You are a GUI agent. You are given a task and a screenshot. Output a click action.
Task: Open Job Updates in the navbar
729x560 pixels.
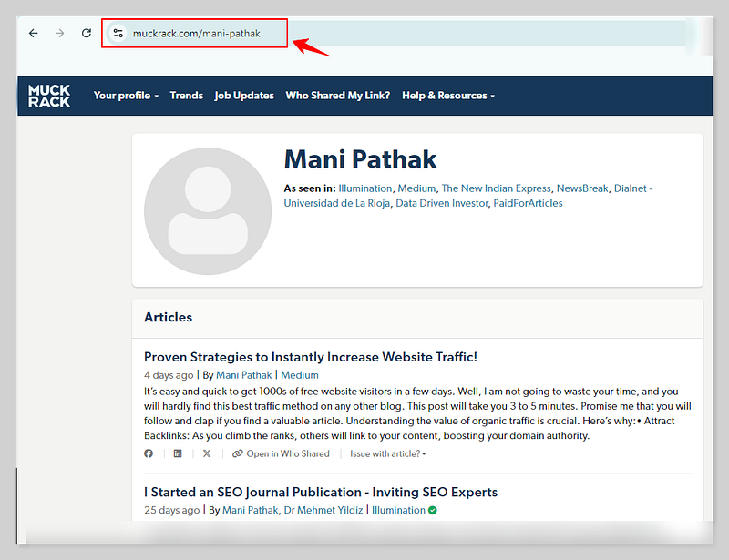244,96
